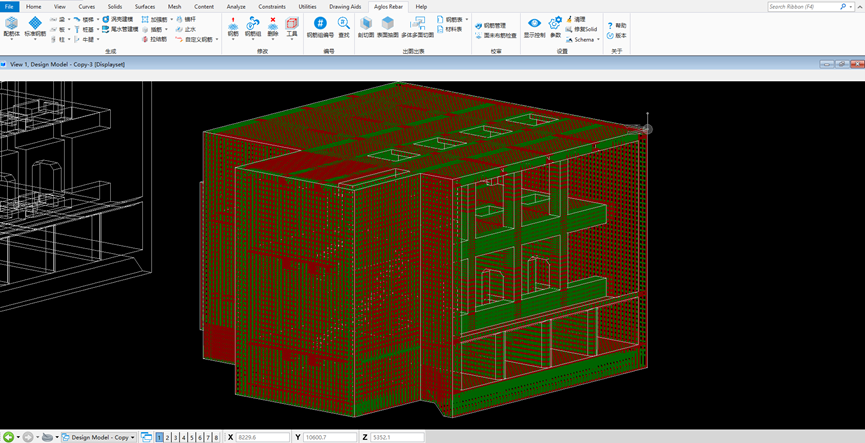Click the 剖切面 section cut icon
The image size is (865, 443).
(x=365, y=26)
